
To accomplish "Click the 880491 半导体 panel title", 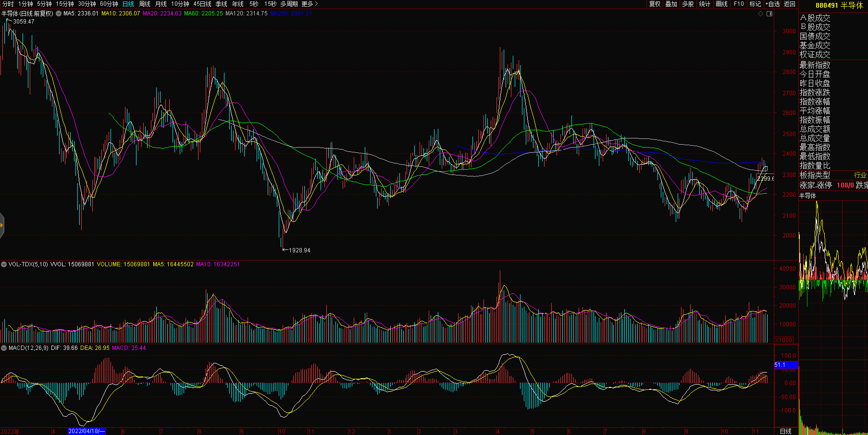I will (839, 5).
